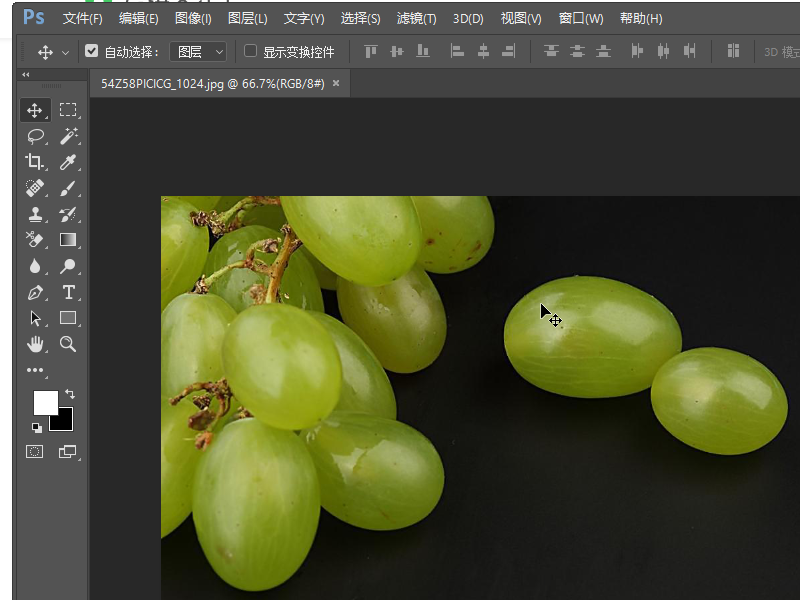Open the 选择(S) menu
Screen dimensions: 800x600
[360, 19]
